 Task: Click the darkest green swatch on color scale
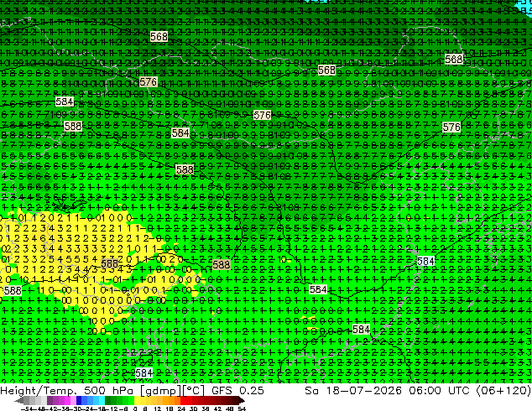108,400
